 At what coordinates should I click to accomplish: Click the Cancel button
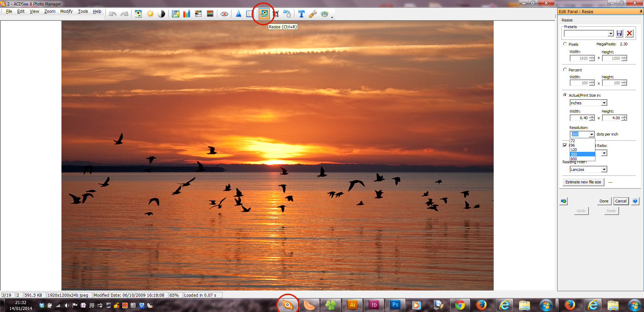621,201
